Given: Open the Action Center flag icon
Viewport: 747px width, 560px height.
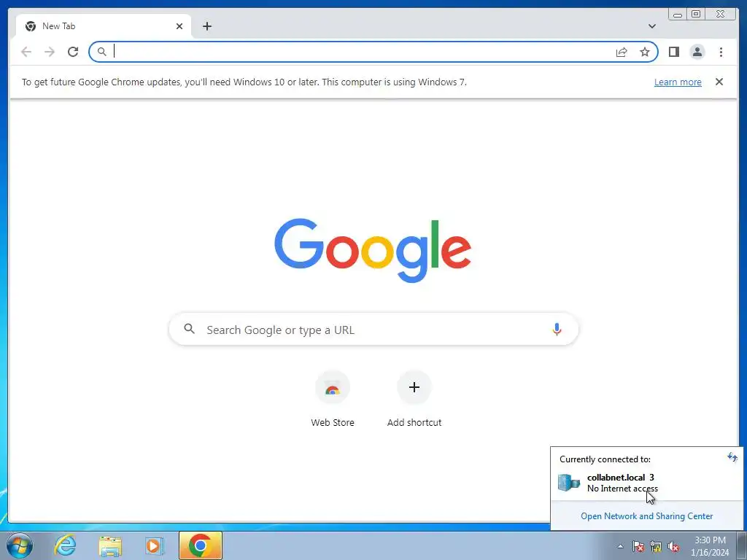Looking at the screenshot, I should click(638, 546).
